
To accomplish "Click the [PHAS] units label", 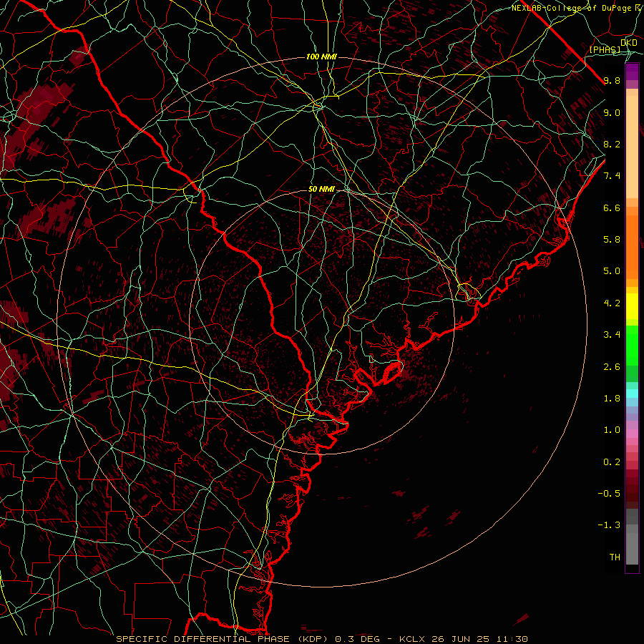I will click(x=605, y=49).
